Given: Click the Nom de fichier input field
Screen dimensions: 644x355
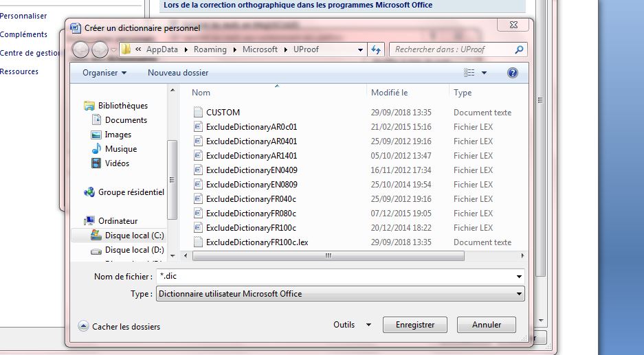Looking at the screenshot, I should [335, 277].
